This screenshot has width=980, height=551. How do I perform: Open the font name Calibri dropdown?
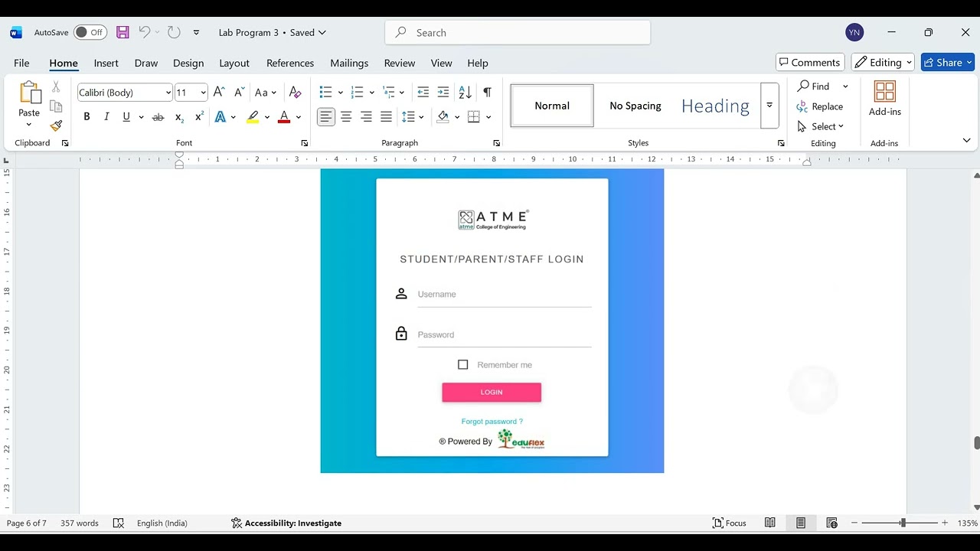point(168,93)
